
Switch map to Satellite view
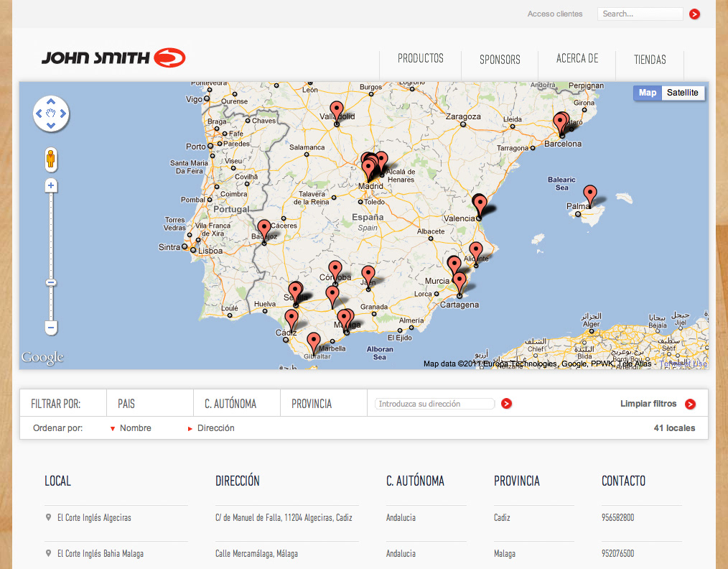pos(683,93)
